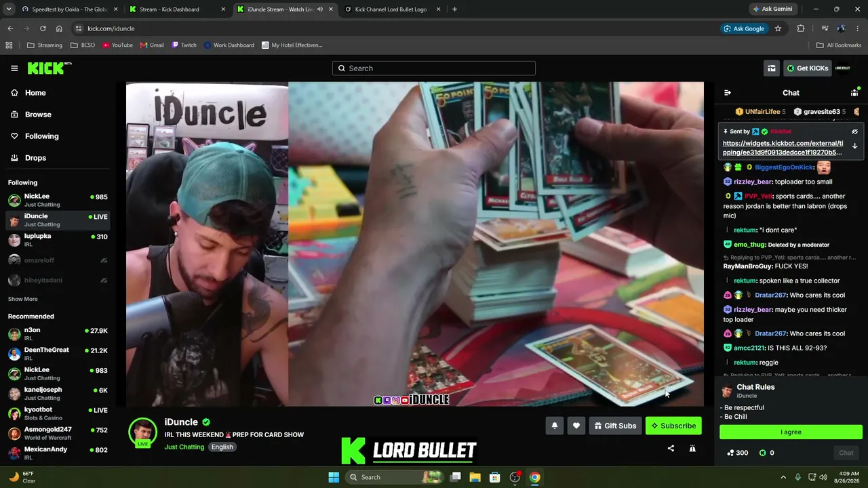Screen dimensions: 868x488
Task: Open the offline omareloff channel
Action: pyautogui.click(x=58, y=260)
